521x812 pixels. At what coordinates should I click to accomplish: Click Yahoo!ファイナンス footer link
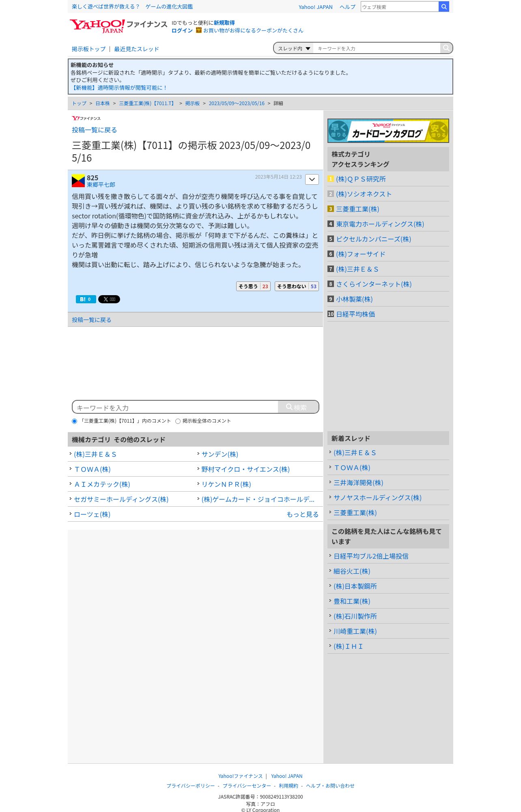point(241,776)
